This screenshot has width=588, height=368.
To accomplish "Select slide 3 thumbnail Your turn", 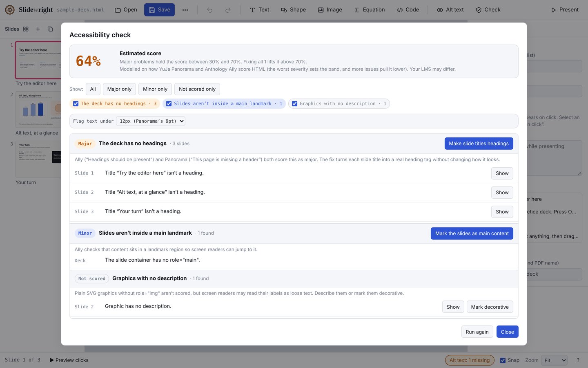I will pos(38,159).
